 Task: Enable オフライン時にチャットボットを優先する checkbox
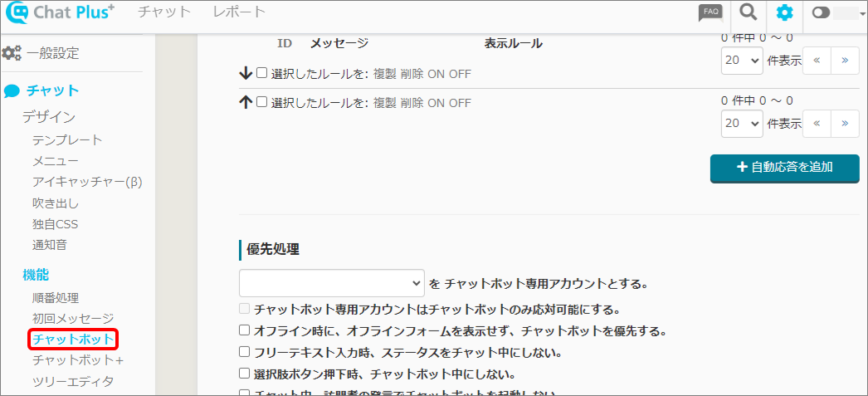pyautogui.click(x=245, y=330)
